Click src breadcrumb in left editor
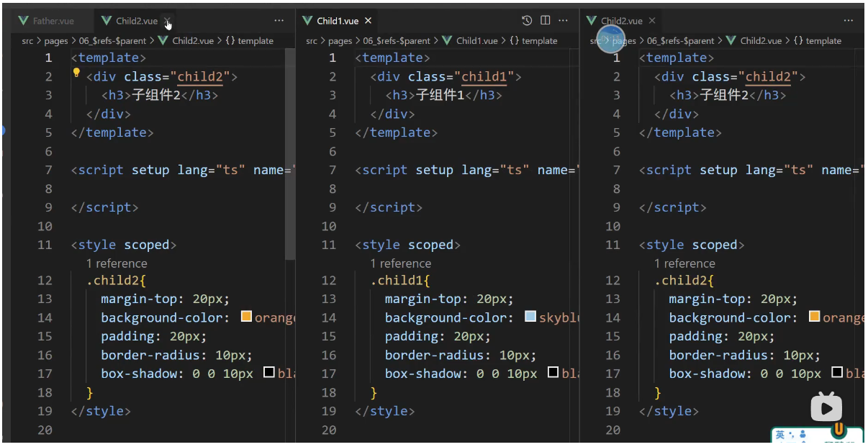Image resolution: width=868 pixels, height=447 pixels. 27,41
